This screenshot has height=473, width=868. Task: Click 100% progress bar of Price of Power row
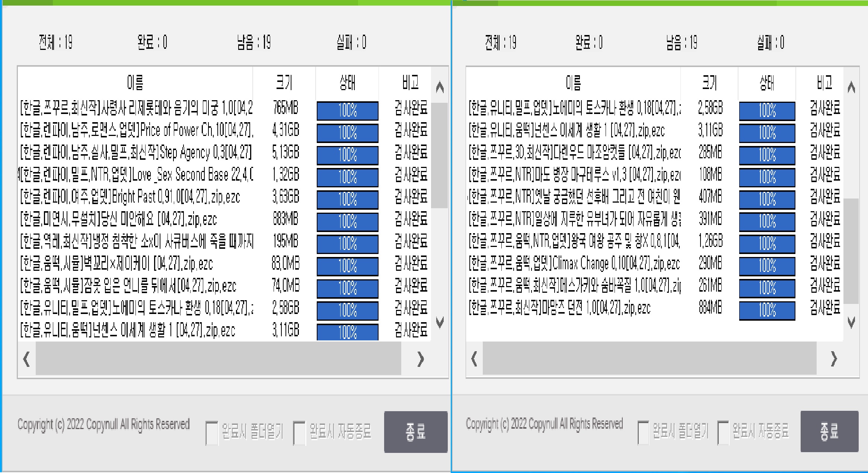click(x=347, y=133)
